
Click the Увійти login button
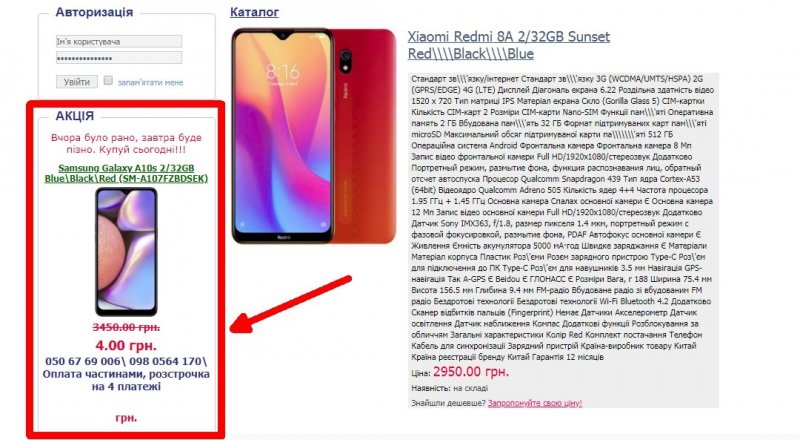[x=77, y=82]
